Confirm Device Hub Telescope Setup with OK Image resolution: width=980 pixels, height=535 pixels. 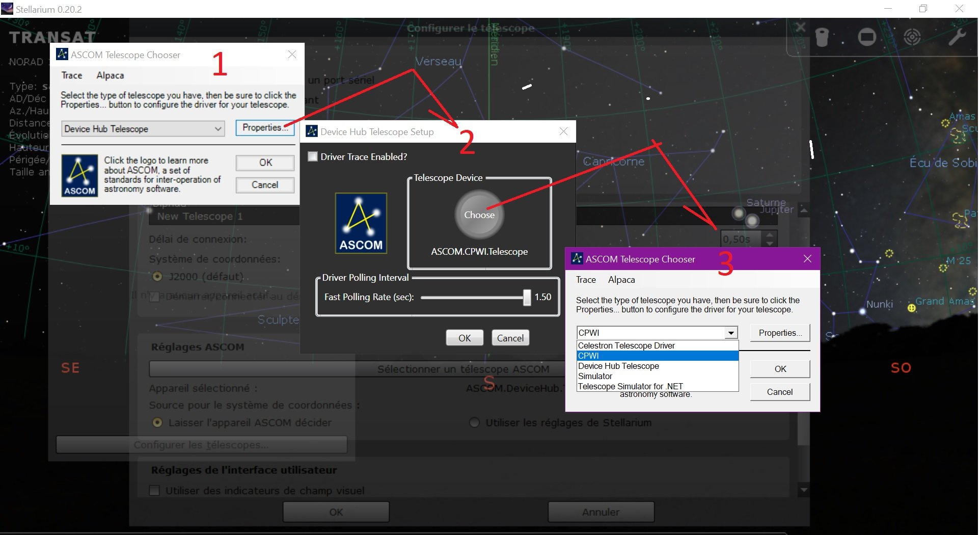coord(465,338)
